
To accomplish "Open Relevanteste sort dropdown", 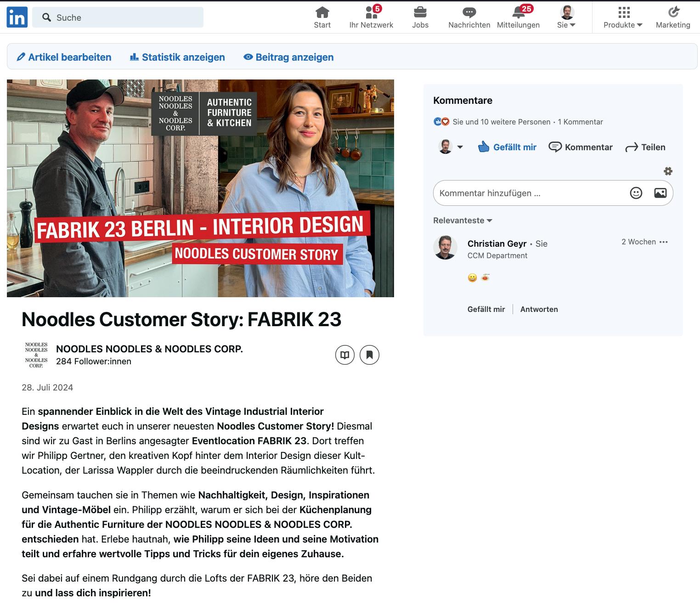I will click(x=463, y=221).
